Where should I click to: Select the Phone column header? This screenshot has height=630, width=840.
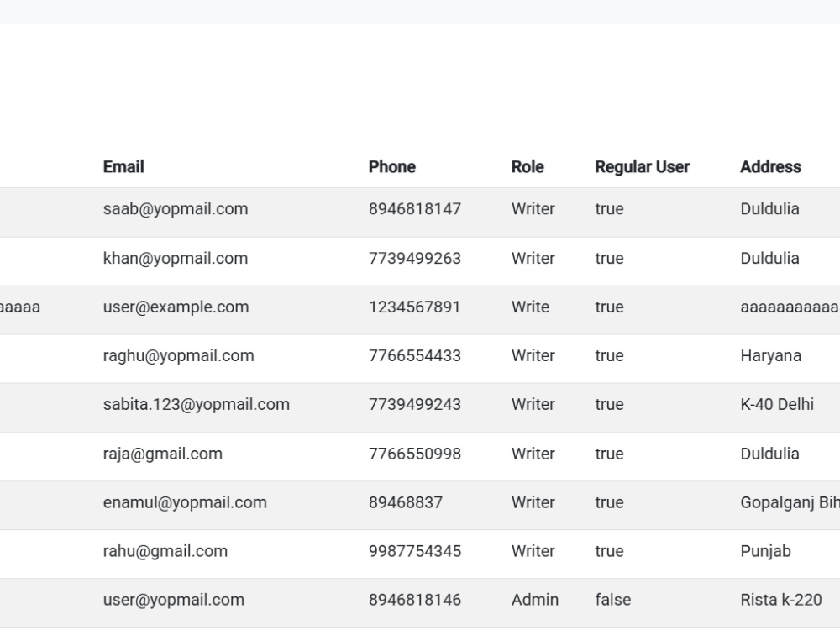tap(391, 166)
